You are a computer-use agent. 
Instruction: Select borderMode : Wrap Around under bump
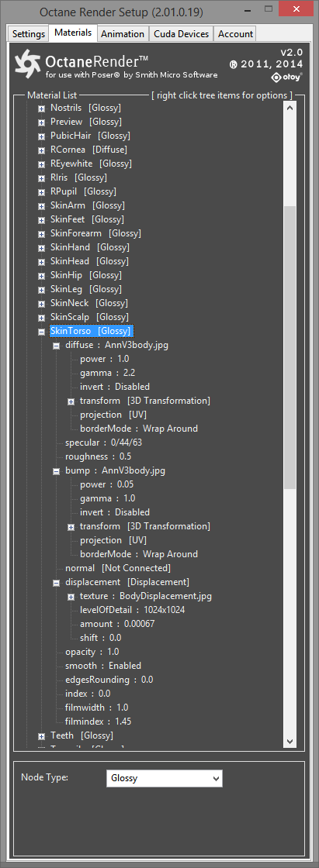[x=139, y=553]
